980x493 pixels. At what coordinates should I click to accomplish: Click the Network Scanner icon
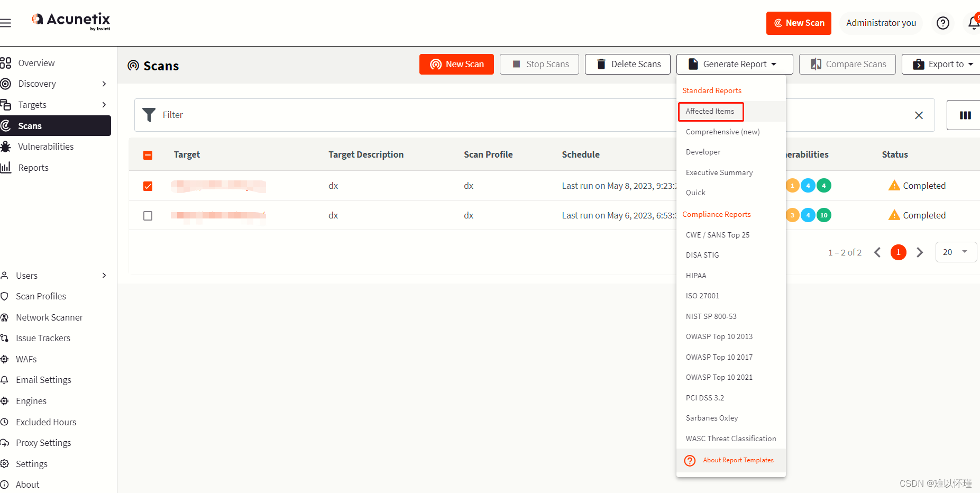tap(4, 317)
